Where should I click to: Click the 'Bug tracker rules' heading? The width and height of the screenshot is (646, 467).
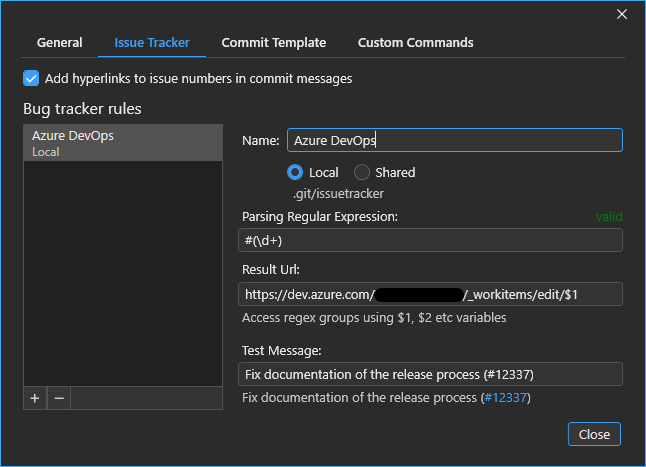[x=82, y=109]
